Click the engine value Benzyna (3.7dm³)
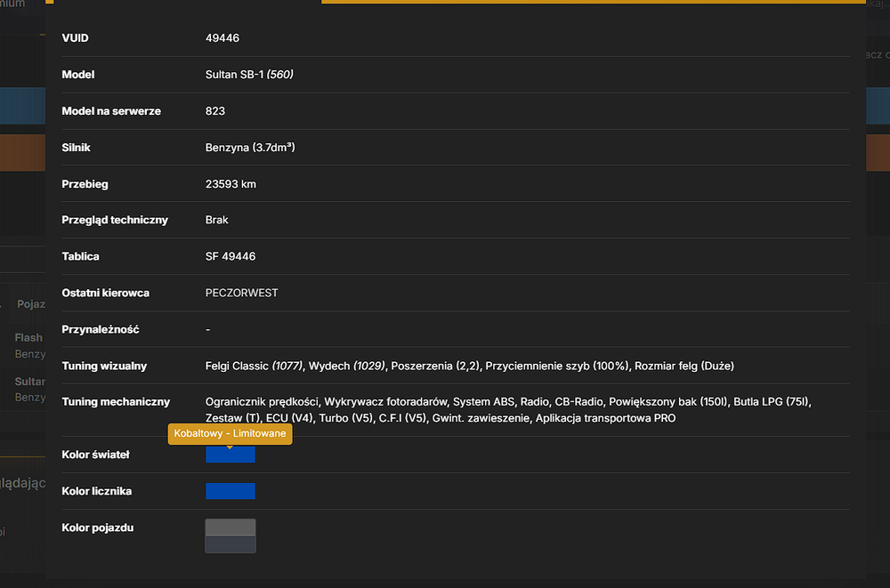The width and height of the screenshot is (890, 588). [x=250, y=148]
